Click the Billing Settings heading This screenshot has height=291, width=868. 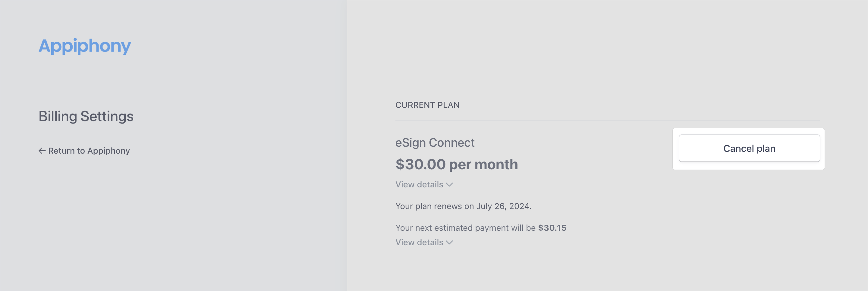click(86, 116)
